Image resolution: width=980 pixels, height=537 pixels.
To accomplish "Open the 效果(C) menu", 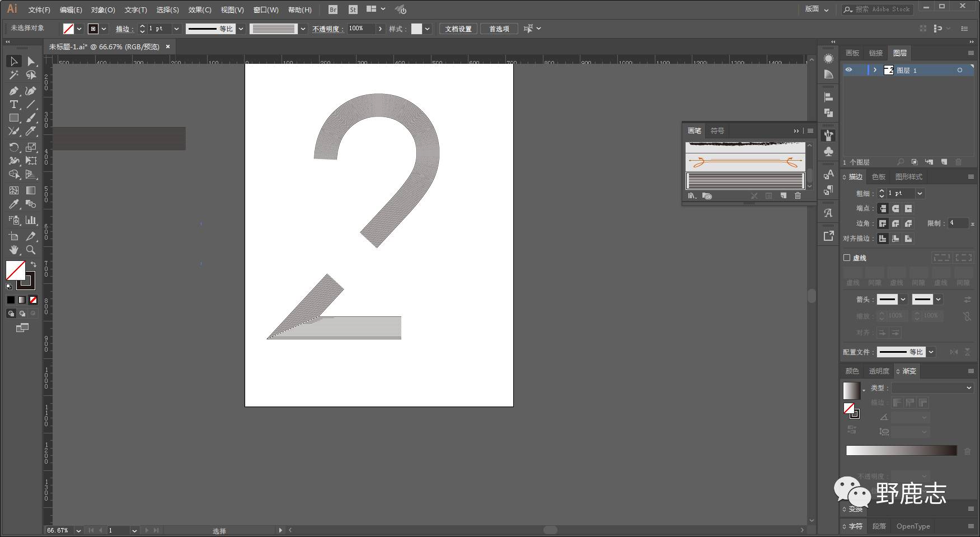I will [x=199, y=10].
